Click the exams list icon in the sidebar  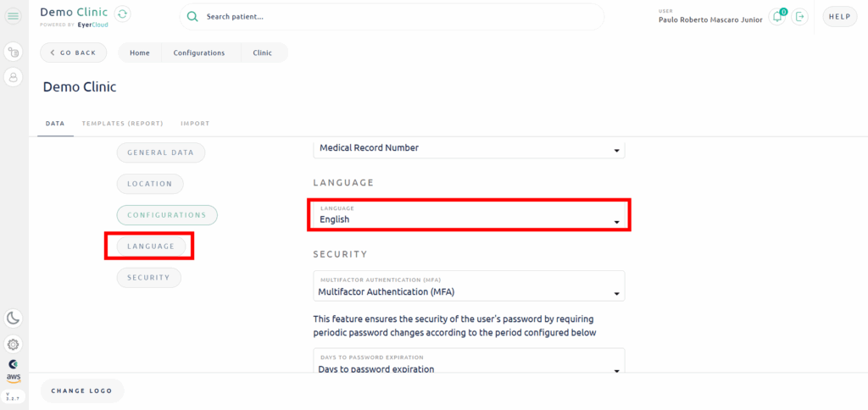coord(14,53)
